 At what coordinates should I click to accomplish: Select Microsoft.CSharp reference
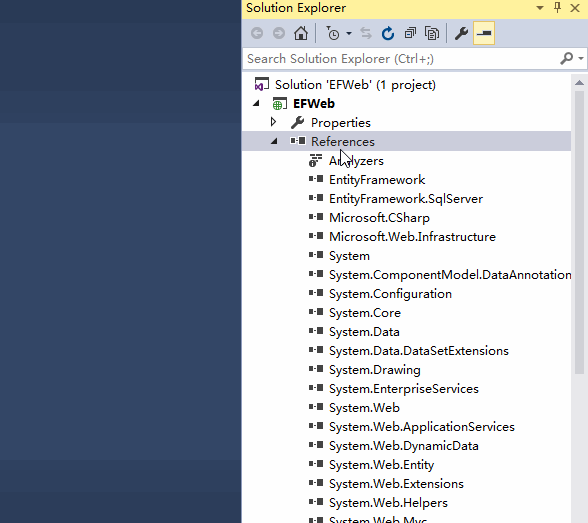(379, 218)
